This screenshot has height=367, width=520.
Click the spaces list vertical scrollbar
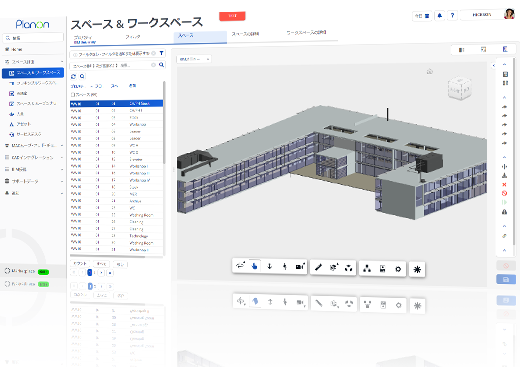[x=164, y=122]
